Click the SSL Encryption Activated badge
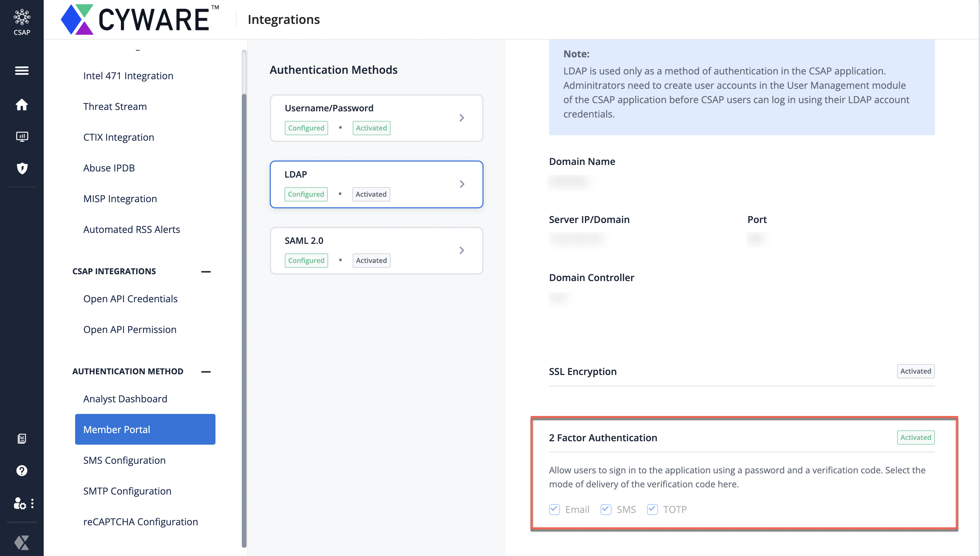 tap(915, 371)
